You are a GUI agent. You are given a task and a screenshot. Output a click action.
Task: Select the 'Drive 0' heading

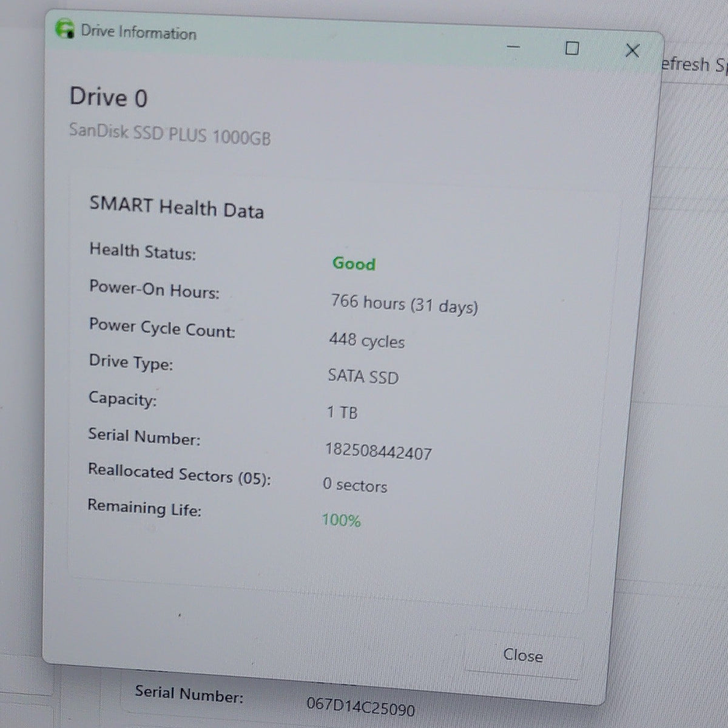(109, 97)
